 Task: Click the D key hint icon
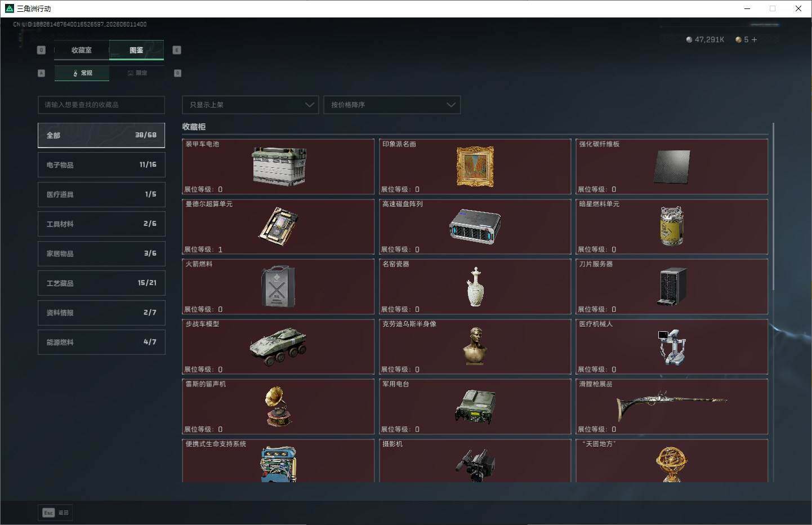tap(177, 73)
